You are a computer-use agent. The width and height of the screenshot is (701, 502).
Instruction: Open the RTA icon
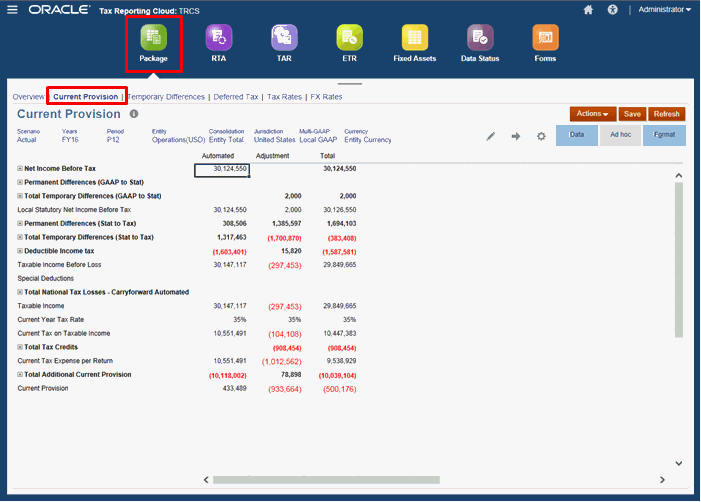pos(219,43)
